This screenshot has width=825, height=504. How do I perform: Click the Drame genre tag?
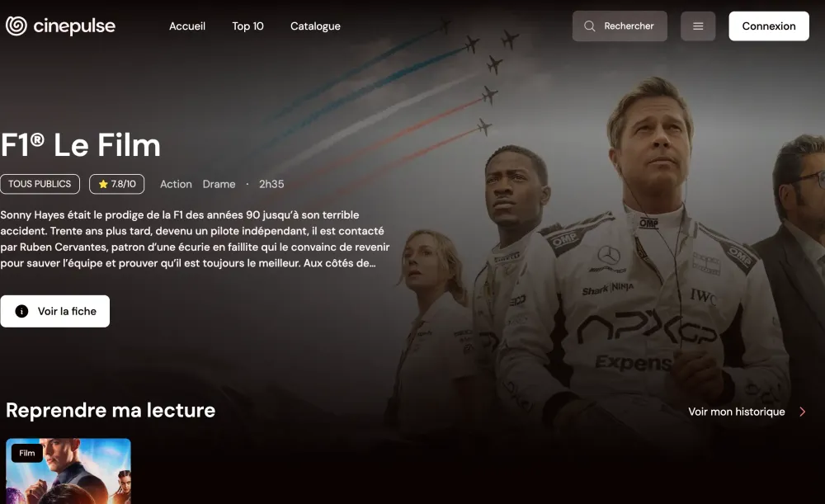click(219, 184)
